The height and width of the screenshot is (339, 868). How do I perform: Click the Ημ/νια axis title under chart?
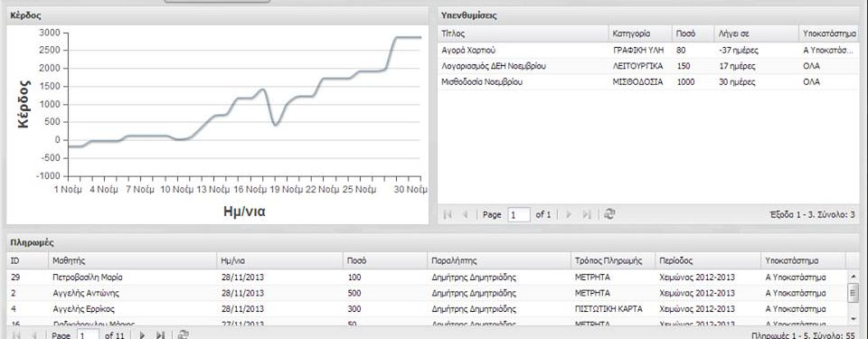[x=244, y=211]
